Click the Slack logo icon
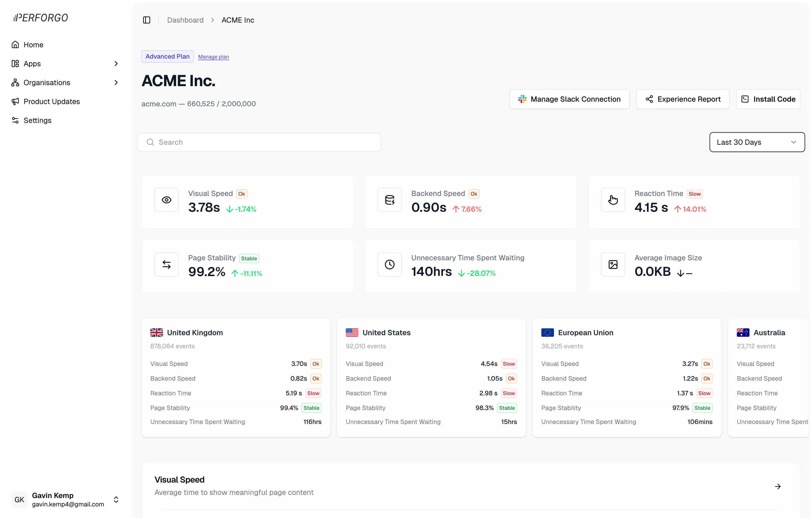Image resolution: width=812 pixels, height=518 pixels. point(522,99)
